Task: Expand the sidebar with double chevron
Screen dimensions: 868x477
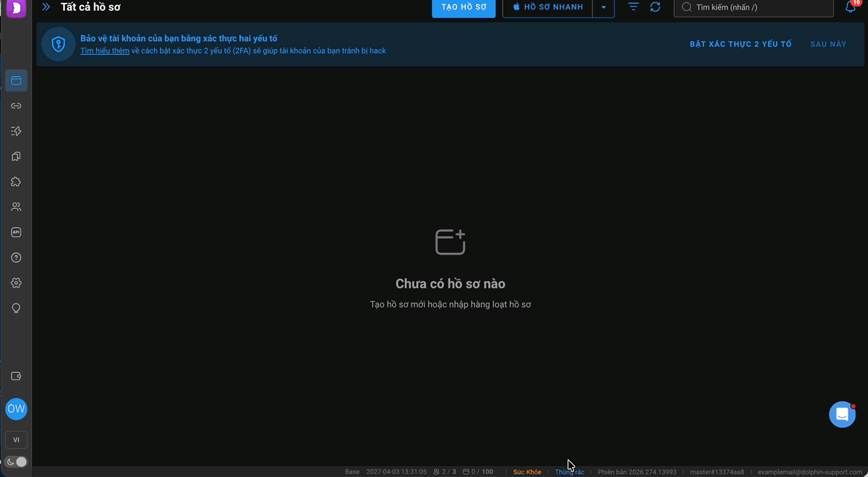Action: pyautogui.click(x=46, y=7)
